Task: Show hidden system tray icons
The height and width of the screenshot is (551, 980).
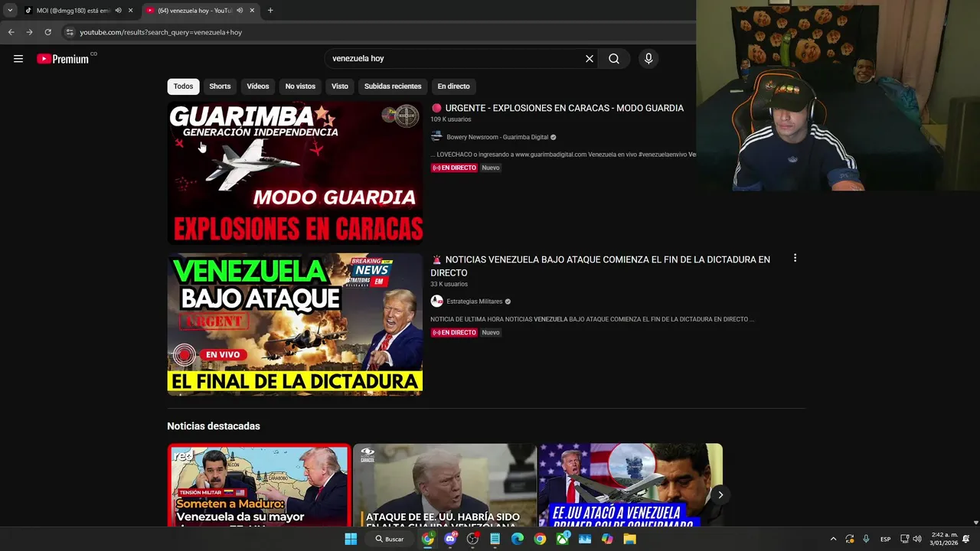Action: click(x=833, y=539)
